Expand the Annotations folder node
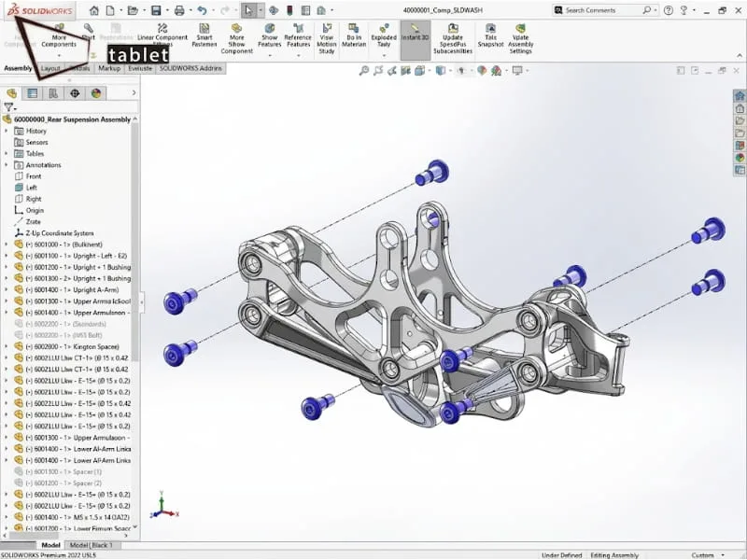Screen dimensions: 747x560 pos(7,165)
